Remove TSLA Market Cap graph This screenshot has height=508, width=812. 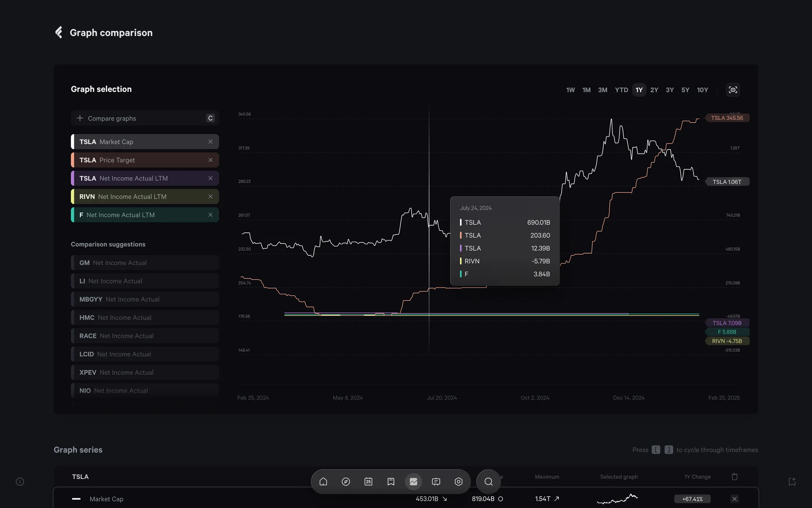pyautogui.click(x=210, y=142)
